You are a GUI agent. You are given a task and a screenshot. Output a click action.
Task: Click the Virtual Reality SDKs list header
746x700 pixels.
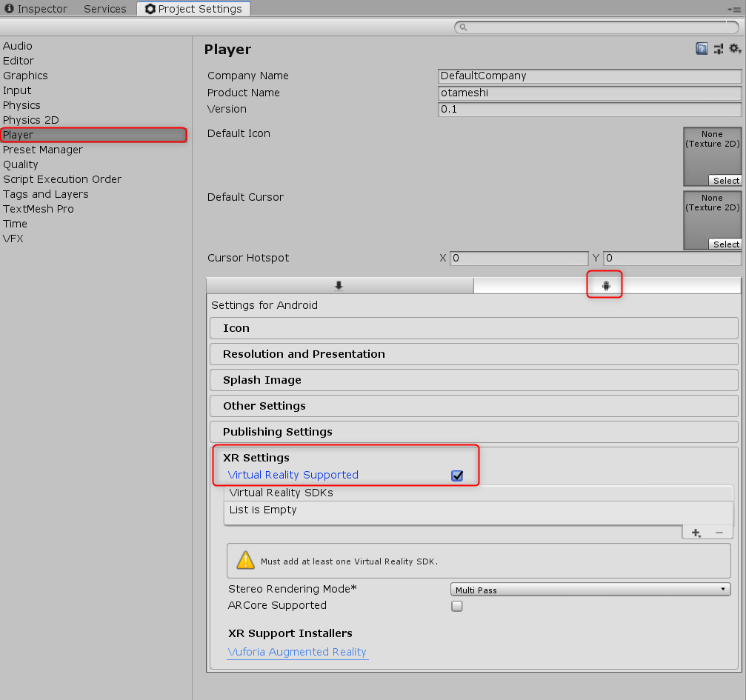tap(478, 493)
